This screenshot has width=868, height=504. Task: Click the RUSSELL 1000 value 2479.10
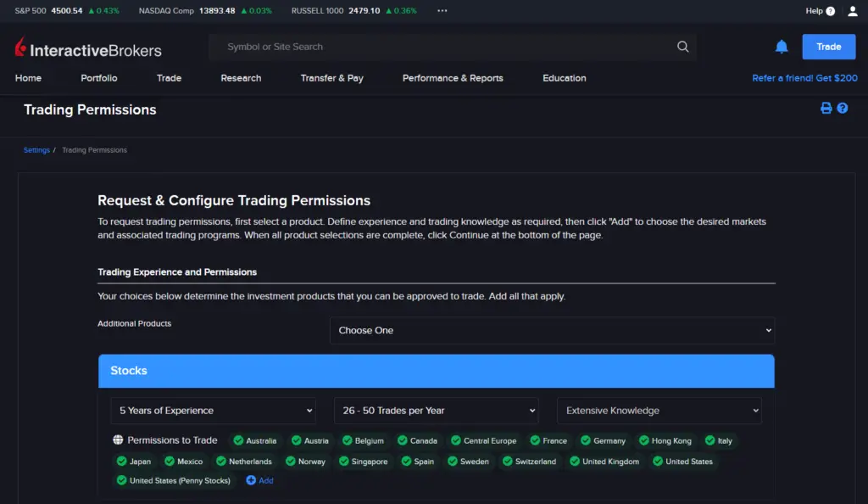(364, 11)
